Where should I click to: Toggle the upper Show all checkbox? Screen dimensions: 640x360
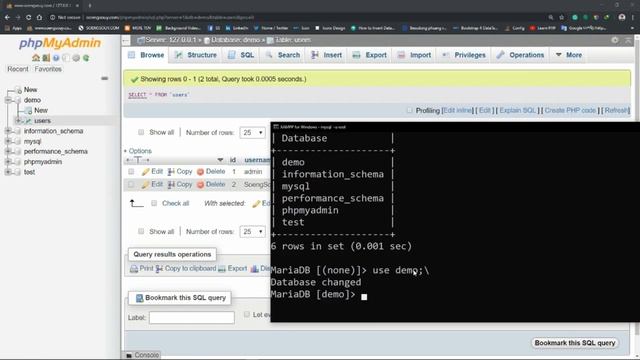pos(141,132)
